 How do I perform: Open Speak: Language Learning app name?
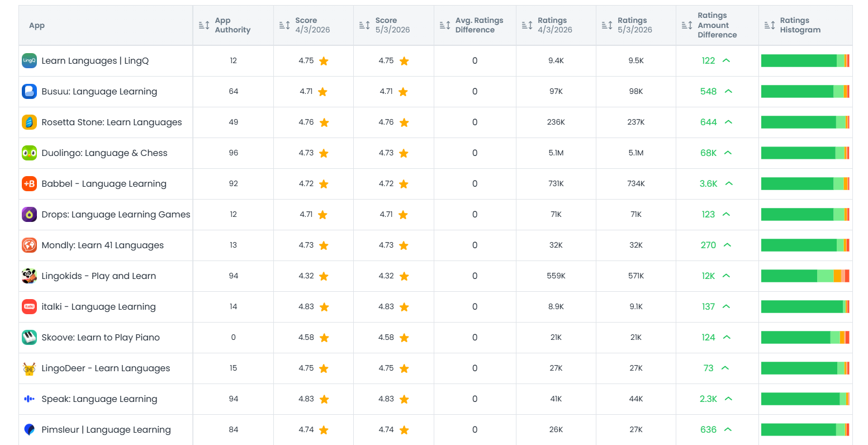pyautogui.click(x=99, y=399)
